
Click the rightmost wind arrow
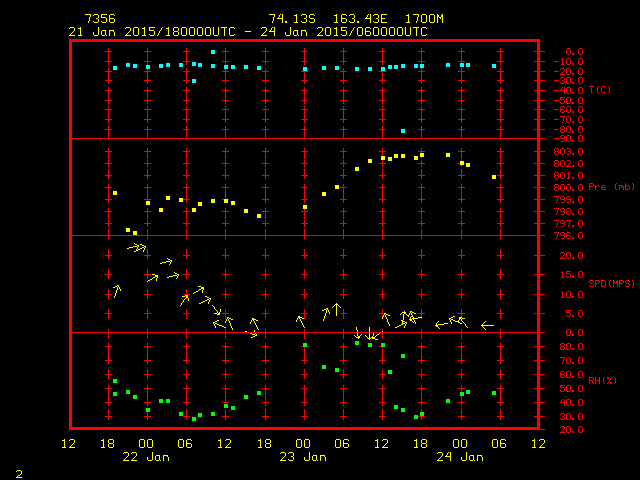(487, 325)
